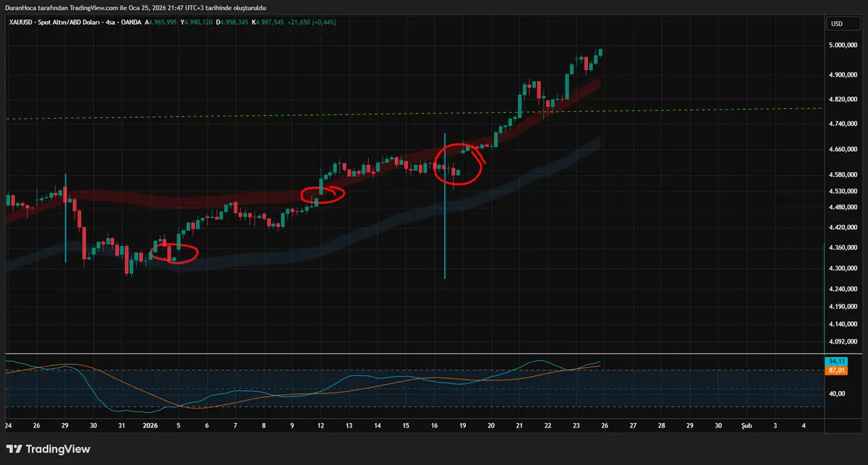Click the 4.660,000 price axis label

coord(844,150)
